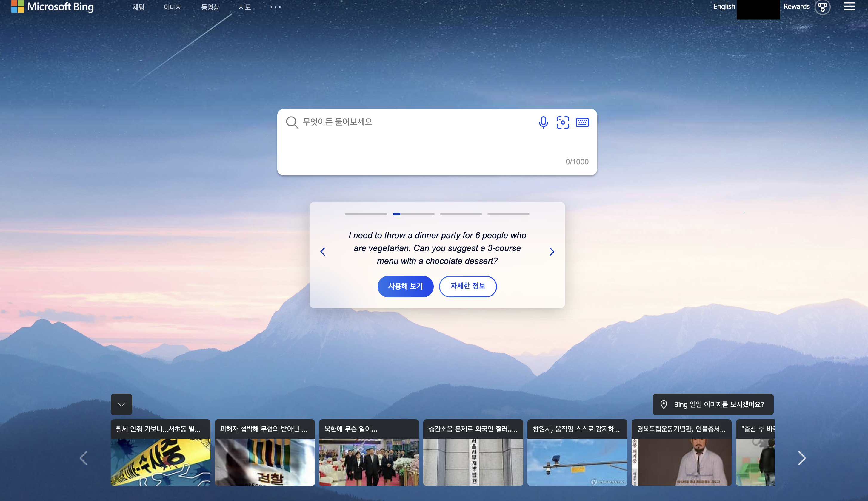Open the 채팅 tab
The height and width of the screenshot is (501, 868).
(x=138, y=7)
